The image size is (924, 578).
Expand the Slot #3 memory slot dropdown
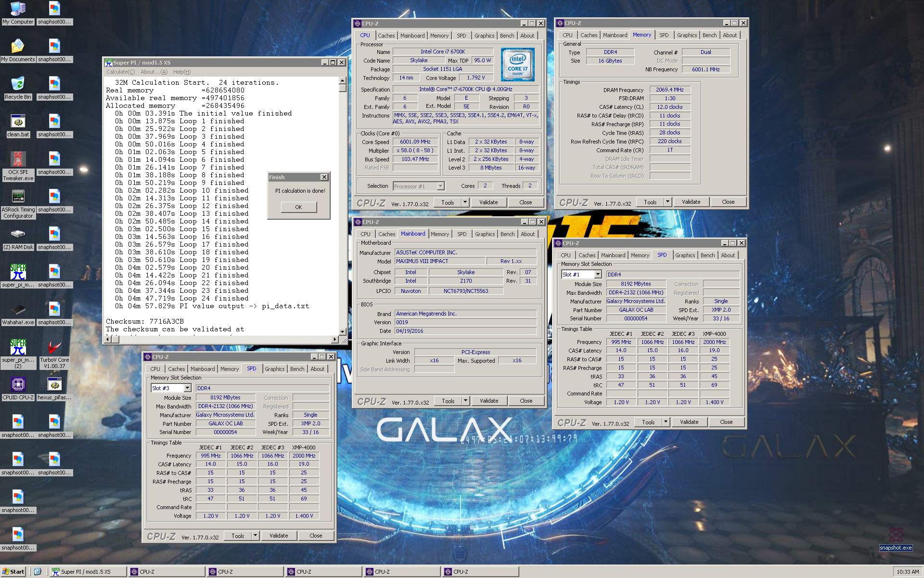[187, 388]
